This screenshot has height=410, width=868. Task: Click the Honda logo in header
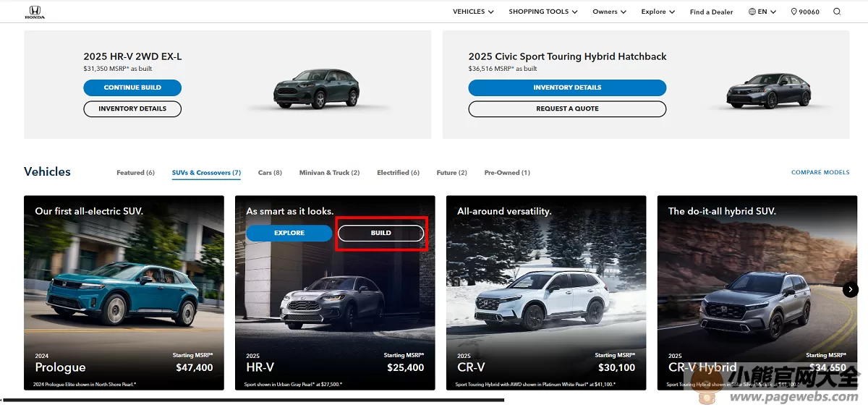(35, 12)
